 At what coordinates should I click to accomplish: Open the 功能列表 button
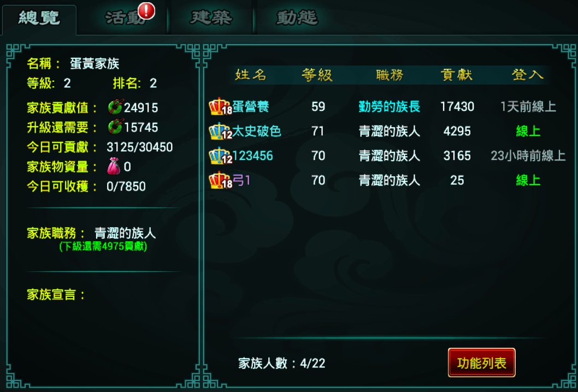(x=481, y=363)
